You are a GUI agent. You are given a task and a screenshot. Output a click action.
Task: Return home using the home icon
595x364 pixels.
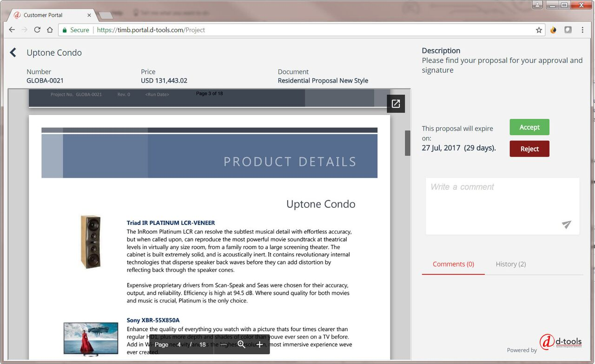[x=50, y=29]
